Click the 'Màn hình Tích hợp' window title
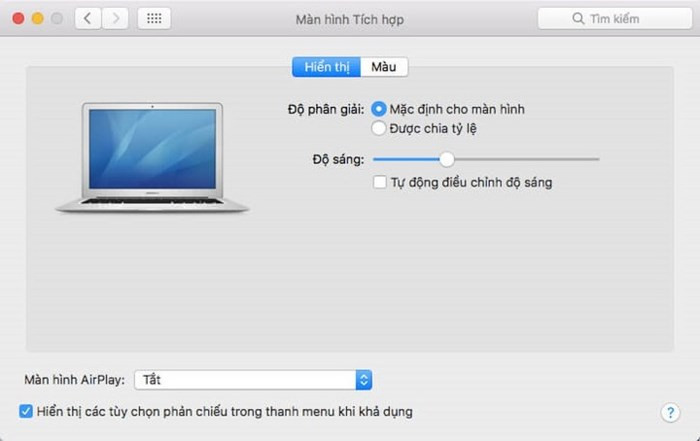This screenshot has width=700, height=441. coord(350,19)
